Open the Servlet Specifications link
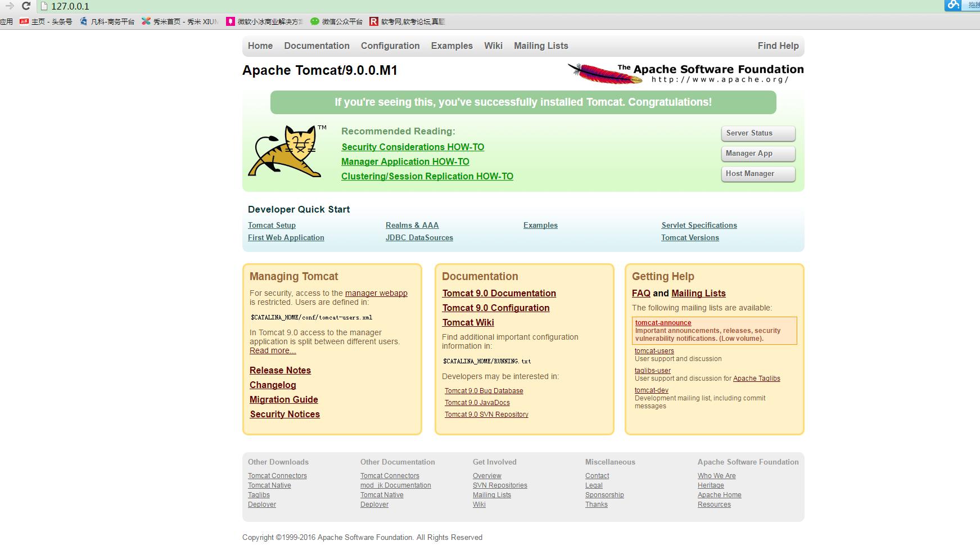 point(699,225)
